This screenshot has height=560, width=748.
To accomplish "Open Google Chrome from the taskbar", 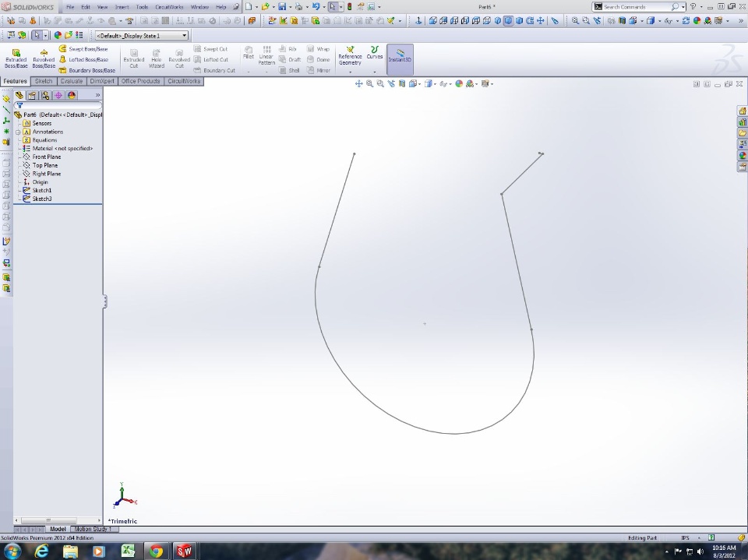I will pos(156,551).
